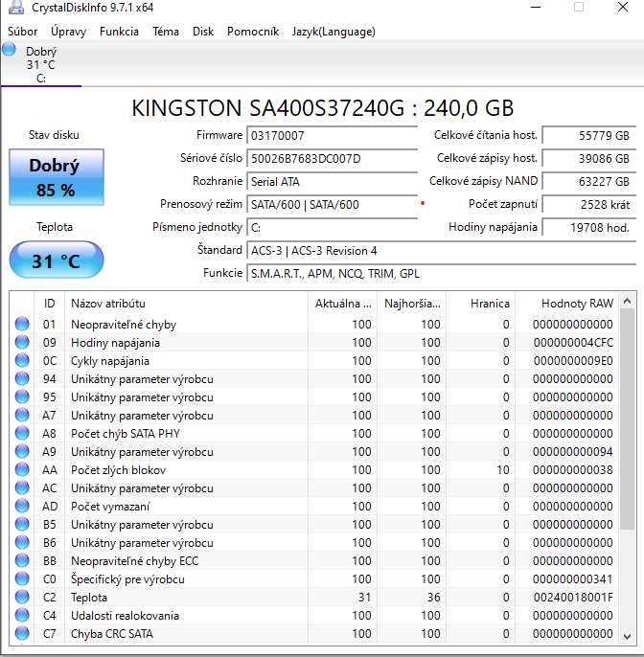This screenshot has height=657, width=644.
Task: Click the Firmware field 03170007
Action: pos(332,136)
